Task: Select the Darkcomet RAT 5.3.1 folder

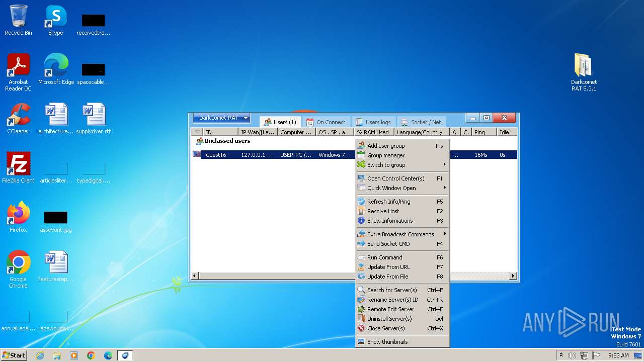Action: (x=584, y=72)
